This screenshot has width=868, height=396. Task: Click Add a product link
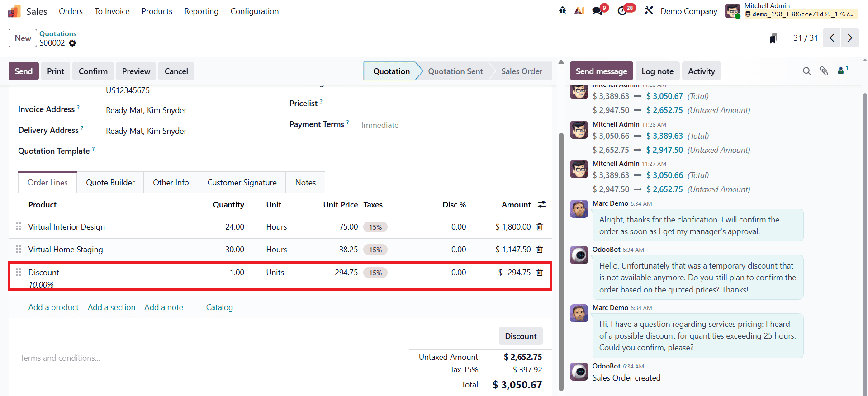click(x=53, y=307)
